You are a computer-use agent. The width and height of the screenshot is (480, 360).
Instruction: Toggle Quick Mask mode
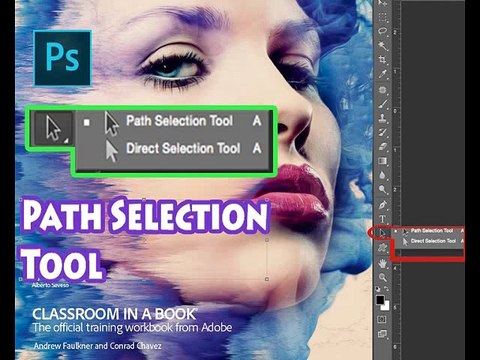382,319
